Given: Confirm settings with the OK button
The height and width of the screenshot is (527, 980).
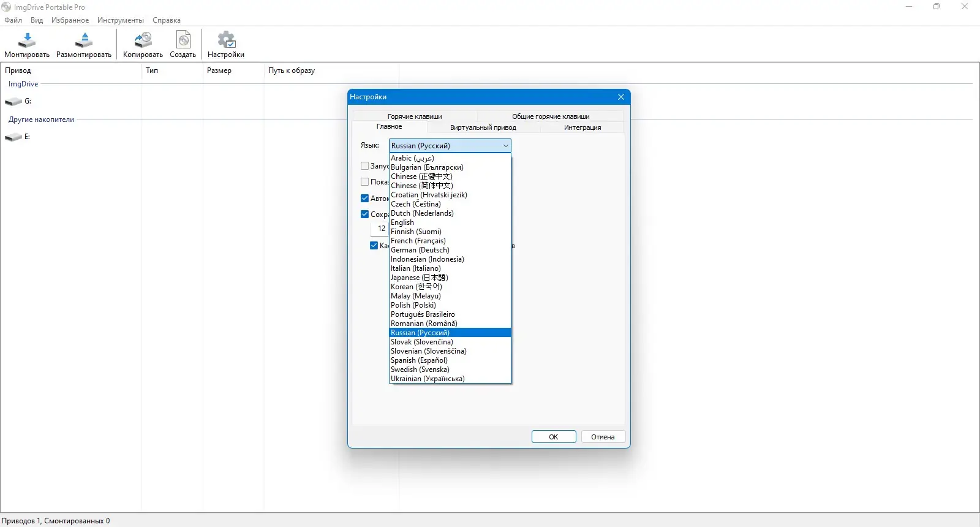Looking at the screenshot, I should pos(554,437).
